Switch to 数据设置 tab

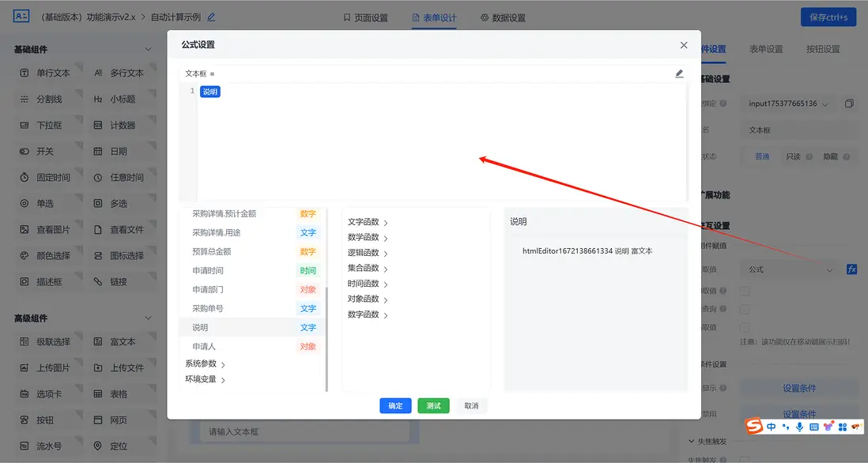coord(504,17)
